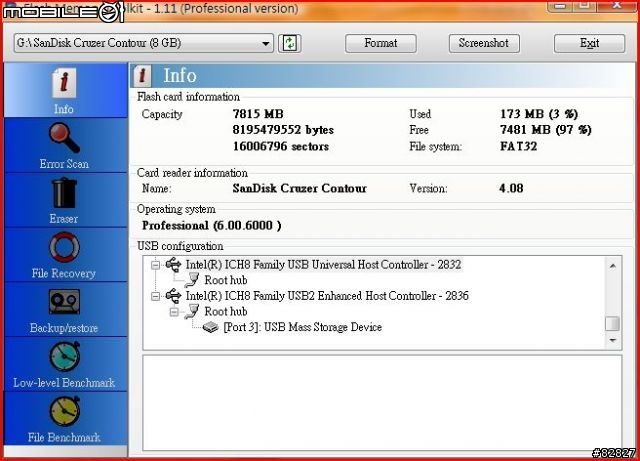640x461 pixels.
Task: Click the USB tree scrollbar thumb
Action: coord(613,323)
